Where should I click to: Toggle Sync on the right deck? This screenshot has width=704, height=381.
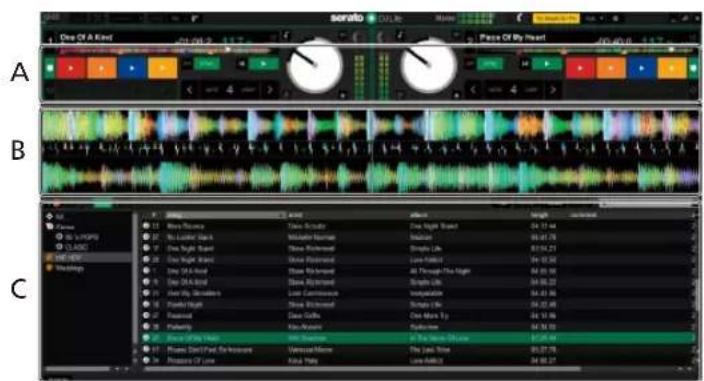coord(489,64)
